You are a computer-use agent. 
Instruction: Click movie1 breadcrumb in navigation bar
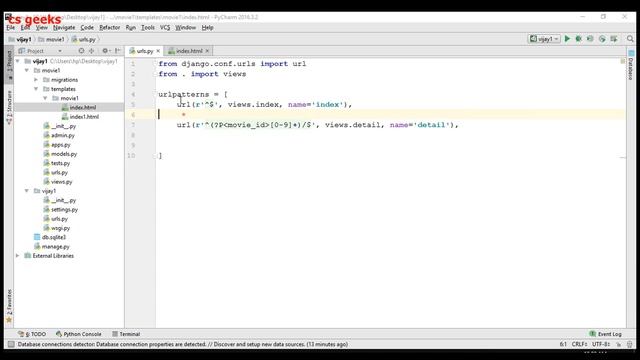click(x=51, y=40)
